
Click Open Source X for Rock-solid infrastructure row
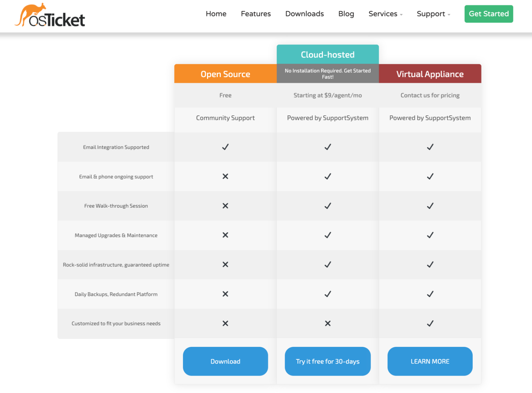pos(225,265)
